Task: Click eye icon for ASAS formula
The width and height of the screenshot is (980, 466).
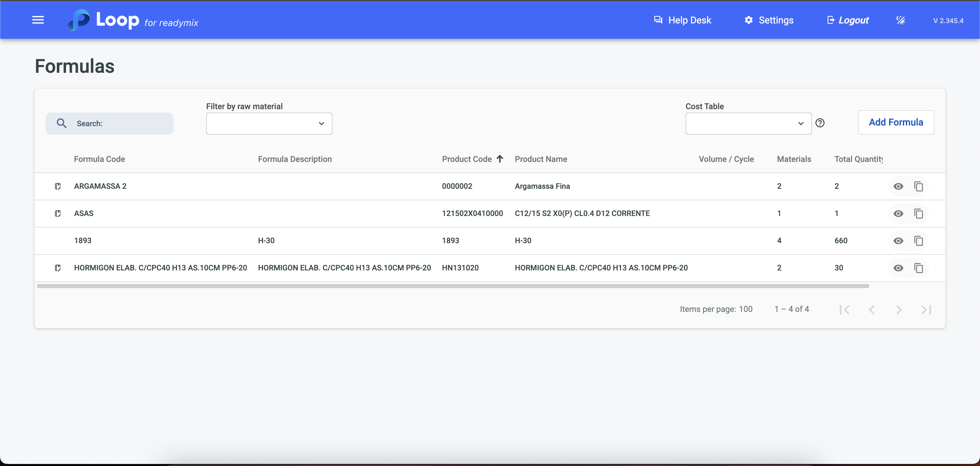Action: pos(898,213)
